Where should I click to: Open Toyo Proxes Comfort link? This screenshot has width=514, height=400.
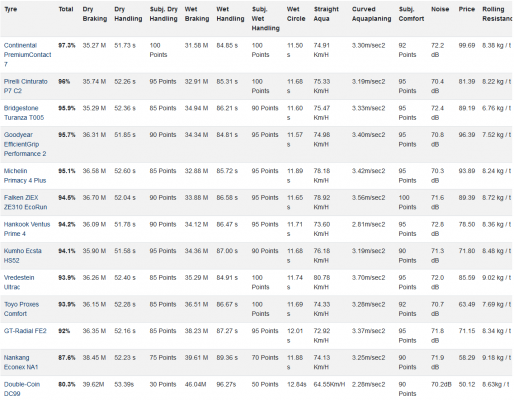(x=21, y=309)
